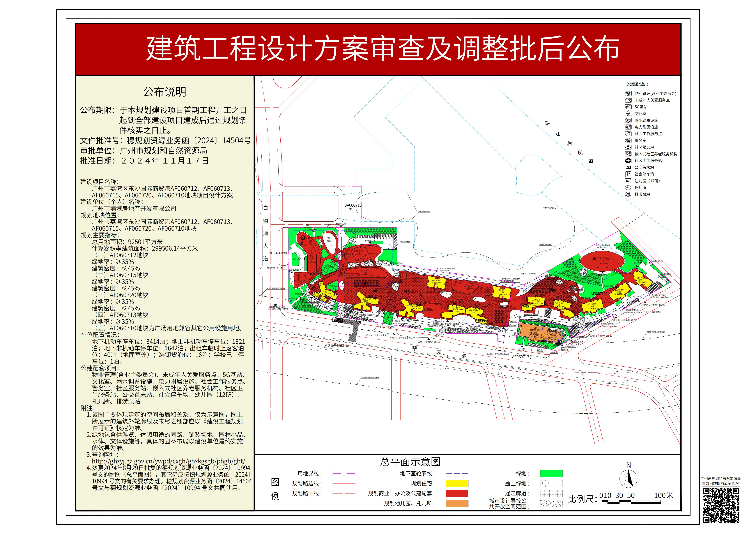
Task: Click the 审批单位：广州市规划和自然资源局 line
Action: coord(143,151)
